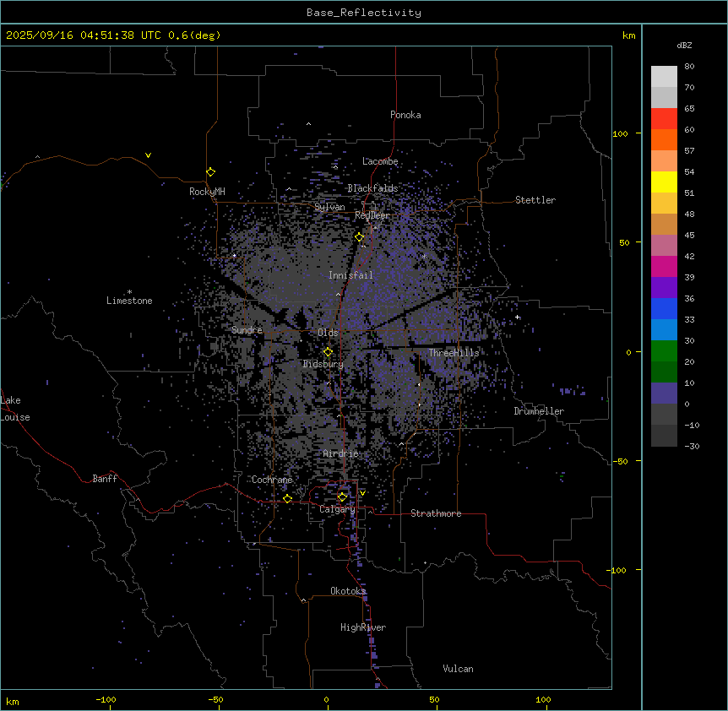Click the Calgary label
The image size is (728, 711).
(x=337, y=509)
